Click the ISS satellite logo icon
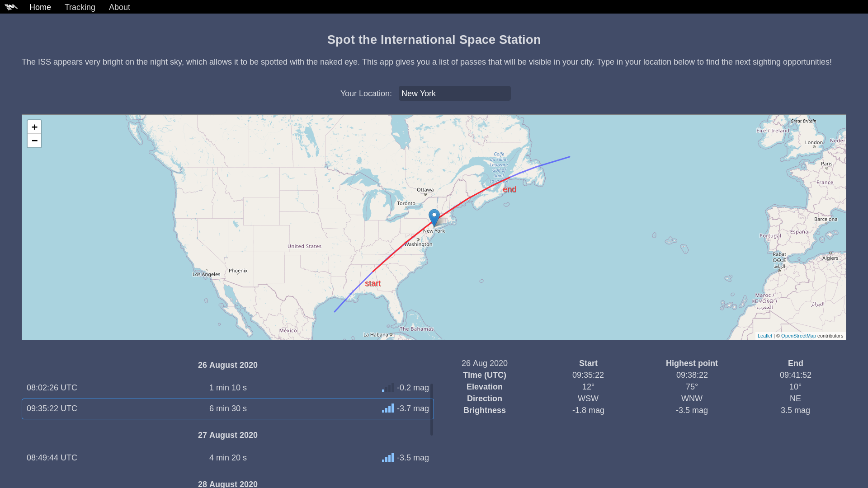The image size is (868, 488). [x=11, y=7]
